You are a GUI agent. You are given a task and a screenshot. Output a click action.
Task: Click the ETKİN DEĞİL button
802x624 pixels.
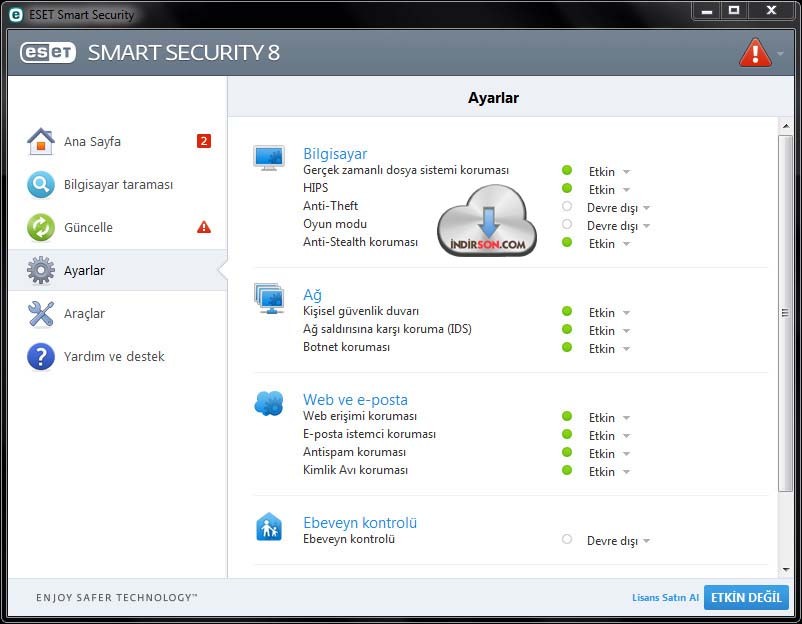(746, 597)
